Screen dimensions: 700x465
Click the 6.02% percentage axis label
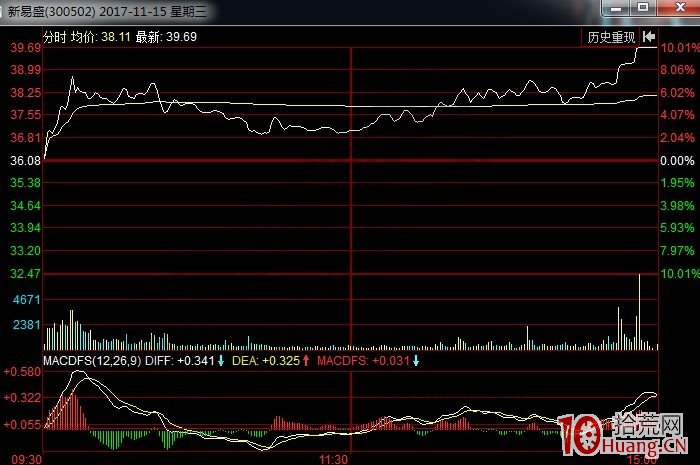point(677,93)
